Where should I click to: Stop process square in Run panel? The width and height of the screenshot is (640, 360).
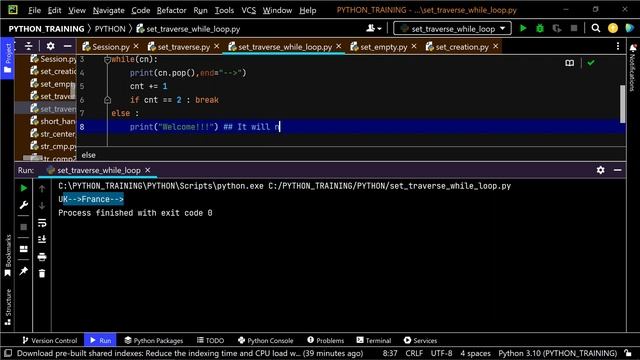24,227
